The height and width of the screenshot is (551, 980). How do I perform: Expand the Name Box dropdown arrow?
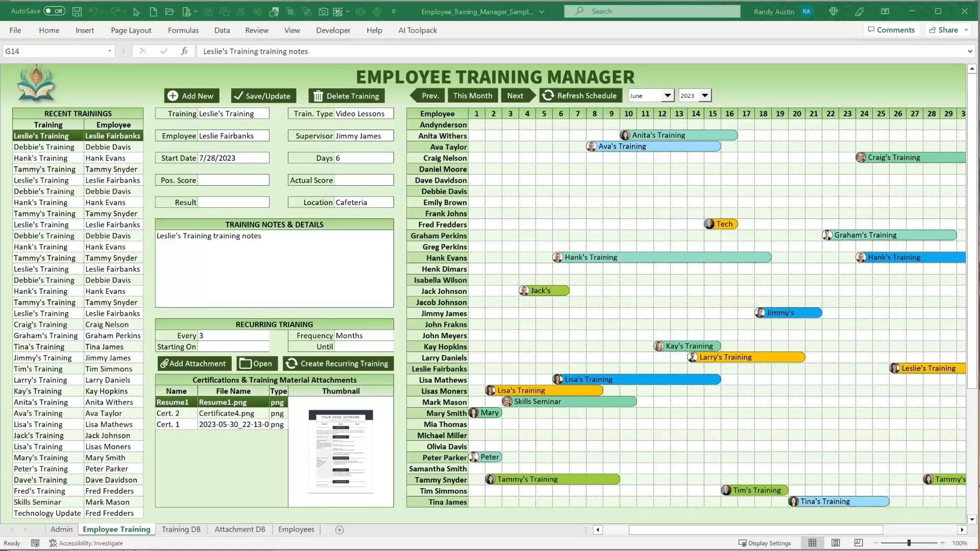tap(109, 51)
